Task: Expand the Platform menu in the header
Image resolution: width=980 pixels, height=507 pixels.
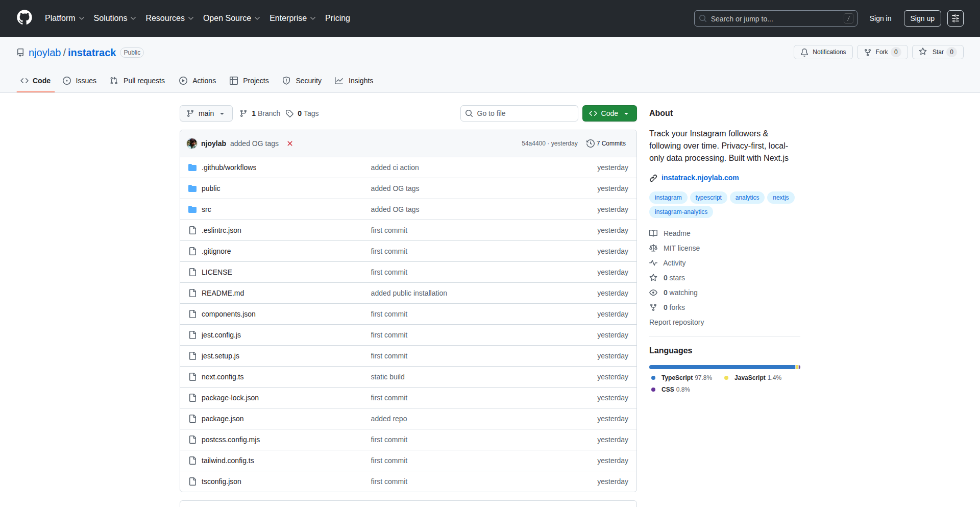Action: coord(64,18)
